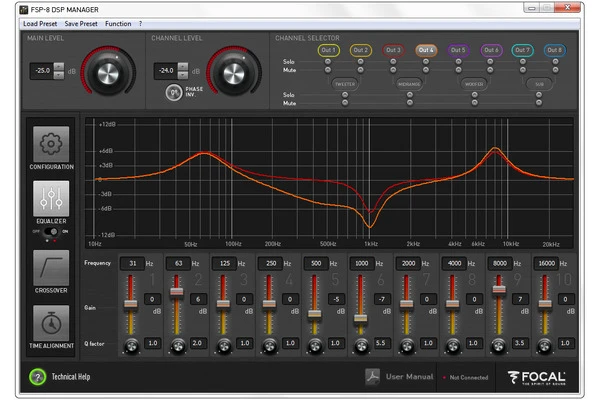This screenshot has height=400, width=600.
Task: Solo the Woofer group
Action: [x=474, y=95]
